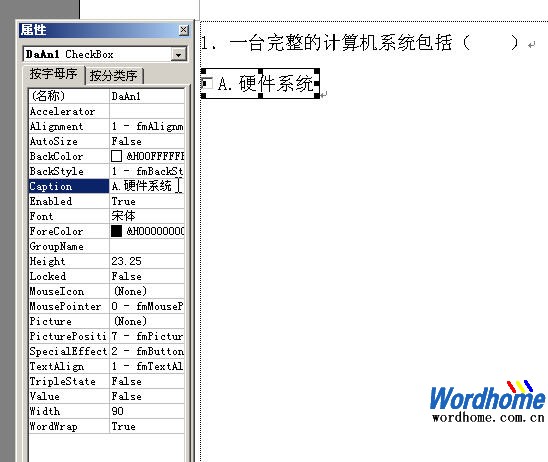Click the WordWrap True value
The image size is (548, 462).
(147, 426)
